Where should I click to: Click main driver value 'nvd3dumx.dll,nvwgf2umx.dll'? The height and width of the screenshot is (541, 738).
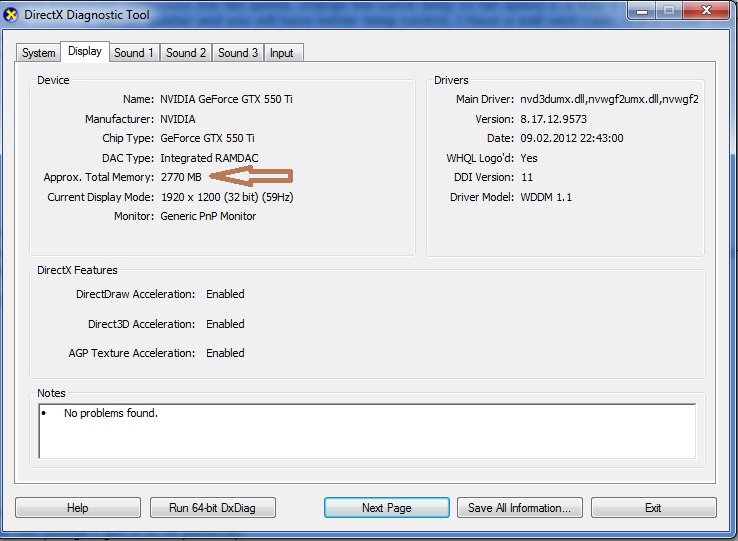point(610,99)
